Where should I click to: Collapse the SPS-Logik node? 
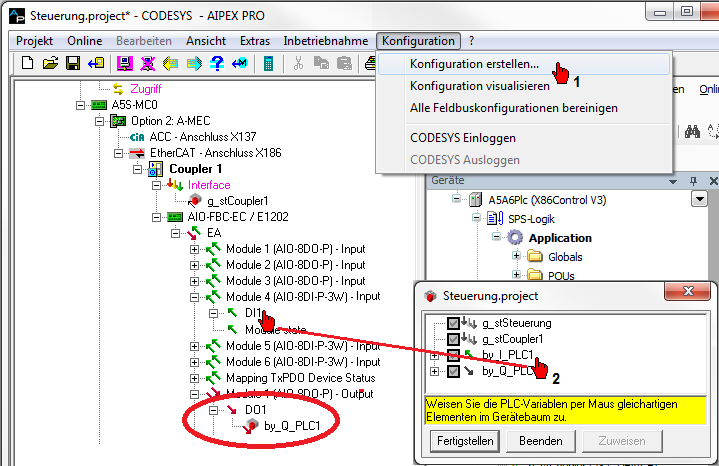(x=476, y=217)
